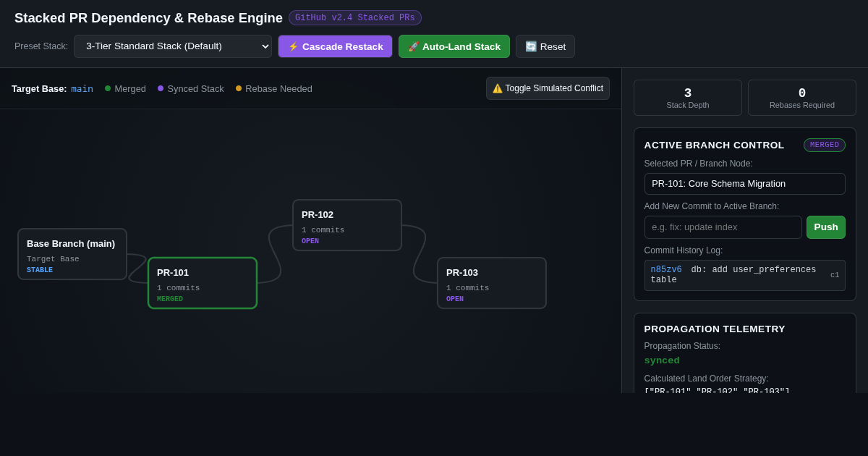Select the Base Branch (main) node
This screenshot has width=868, height=456.
point(72,254)
